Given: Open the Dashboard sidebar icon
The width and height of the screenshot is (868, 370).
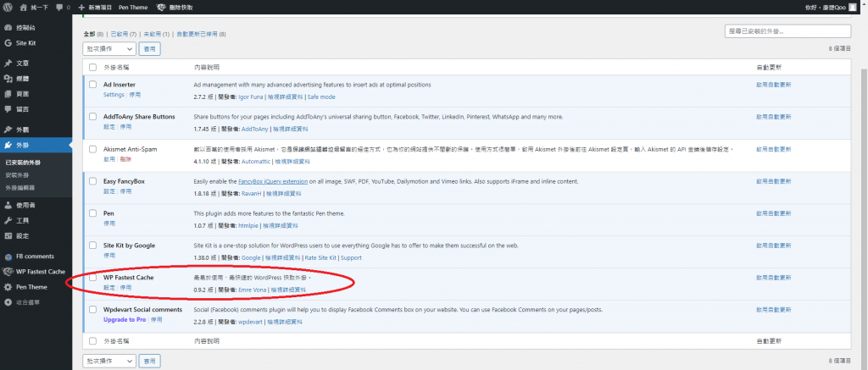Looking at the screenshot, I should pos(8,27).
